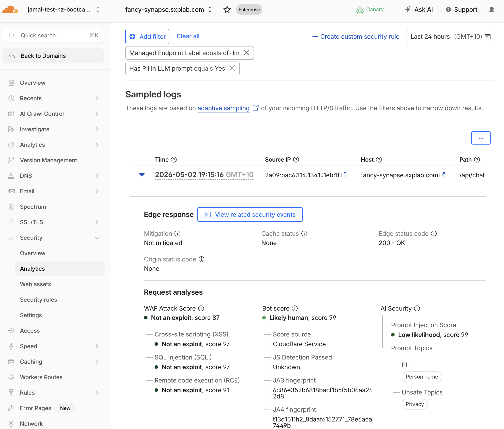Show Cache status info tooltip
Viewport: 504px width, 429px height.
coord(304,234)
